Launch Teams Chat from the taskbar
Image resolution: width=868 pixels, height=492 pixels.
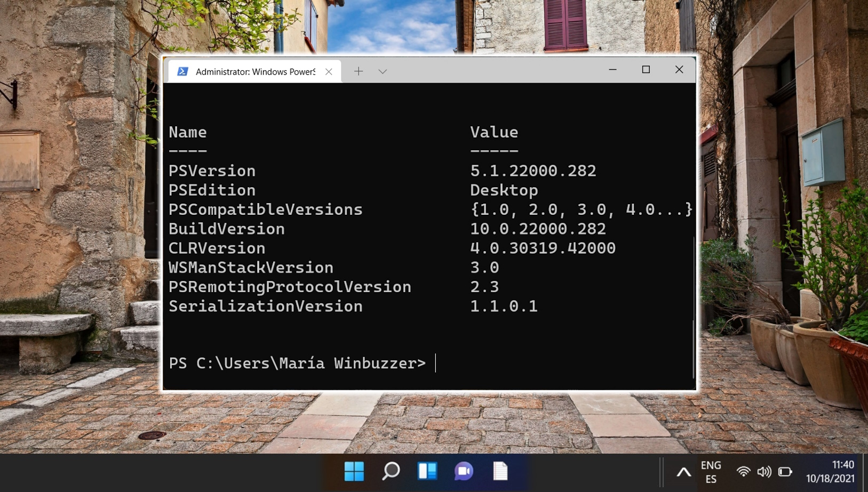tap(464, 472)
